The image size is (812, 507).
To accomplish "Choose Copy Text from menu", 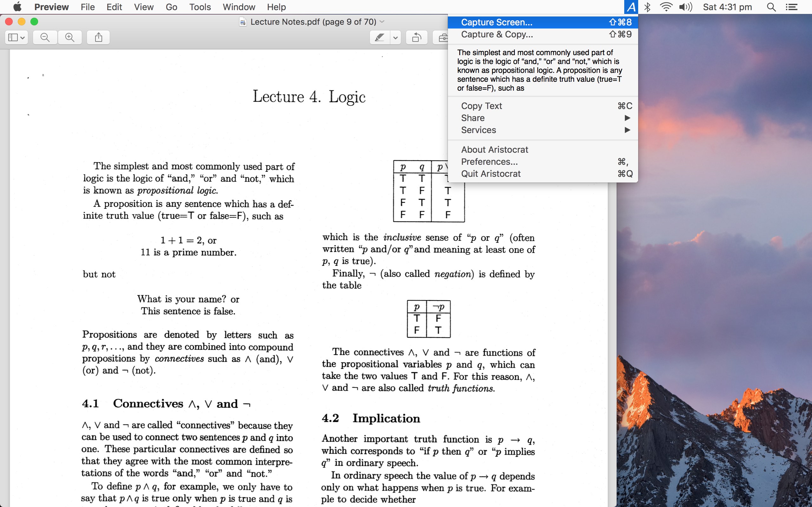I will click(481, 106).
